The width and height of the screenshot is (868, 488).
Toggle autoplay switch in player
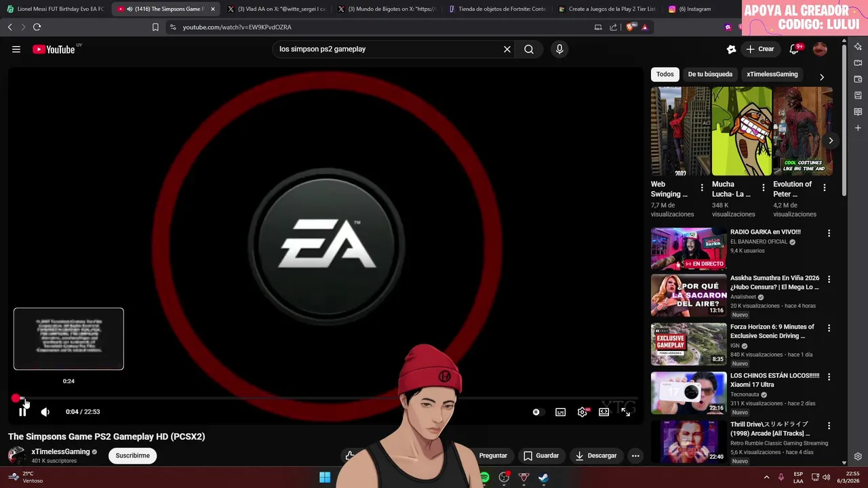[x=536, y=412]
